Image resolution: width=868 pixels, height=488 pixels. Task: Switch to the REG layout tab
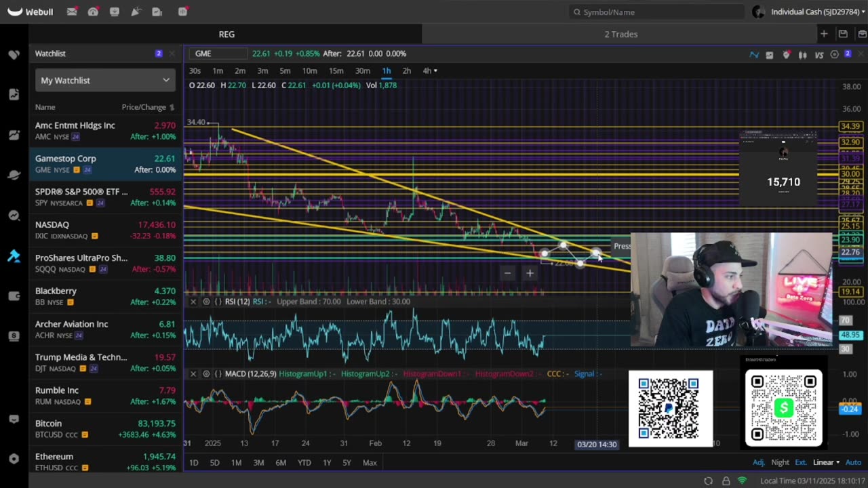[226, 34]
